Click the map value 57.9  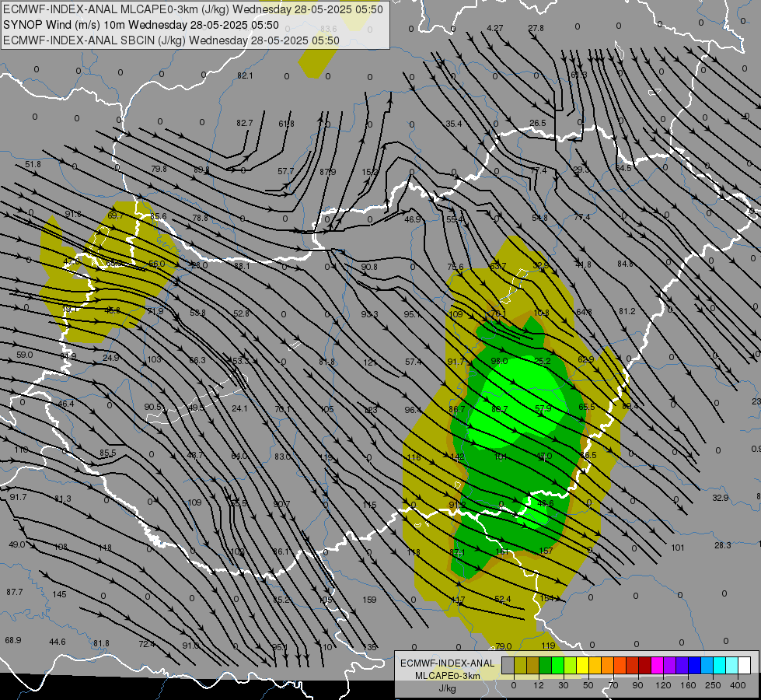[x=543, y=408]
